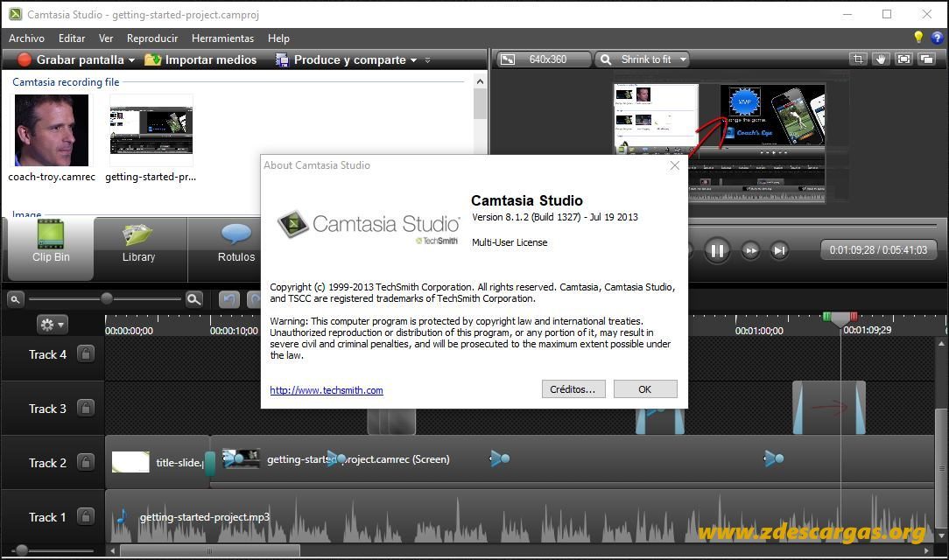Expand the Produce y comparte dropdown arrow

tap(413, 59)
